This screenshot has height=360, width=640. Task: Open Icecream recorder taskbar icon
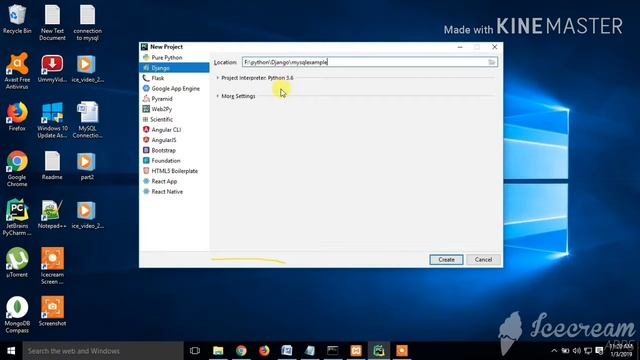click(402, 351)
